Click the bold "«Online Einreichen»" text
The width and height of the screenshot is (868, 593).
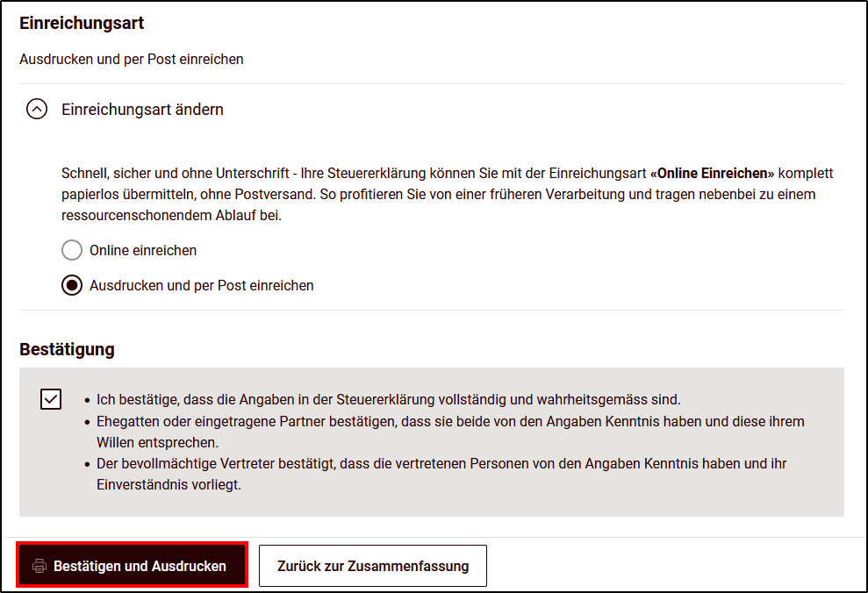[712, 173]
